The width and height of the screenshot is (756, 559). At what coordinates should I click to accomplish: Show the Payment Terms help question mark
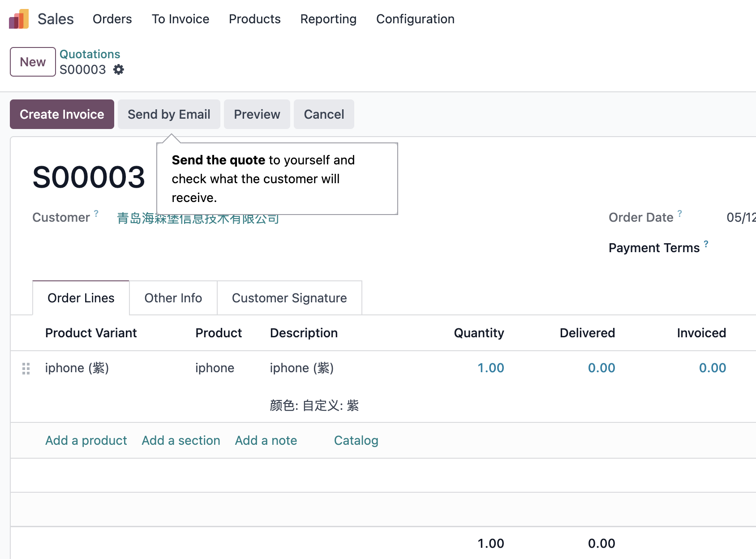[706, 244]
